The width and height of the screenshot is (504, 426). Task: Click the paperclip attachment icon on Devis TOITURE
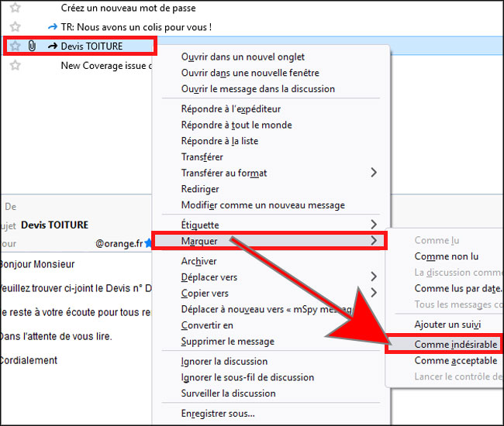32,46
